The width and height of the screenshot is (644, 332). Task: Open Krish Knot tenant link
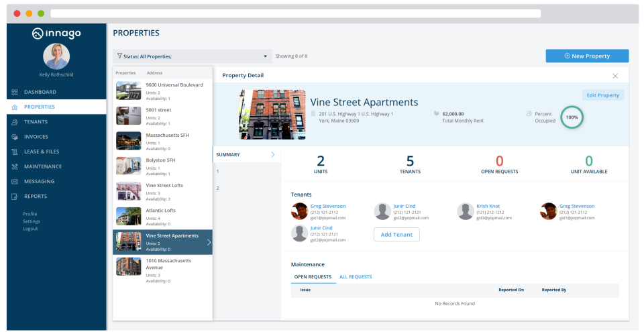488,207
